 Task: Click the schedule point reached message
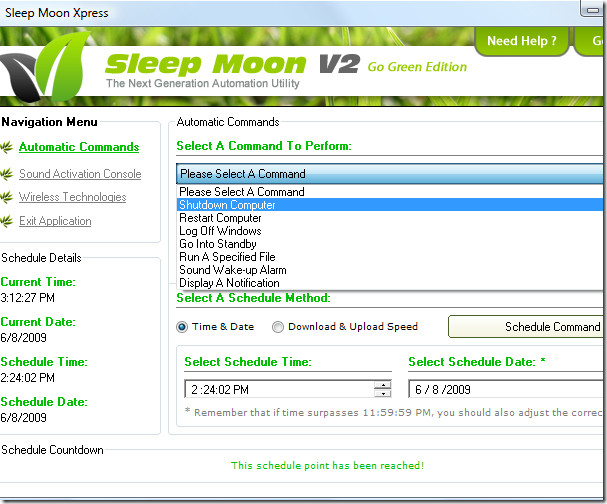click(x=328, y=466)
